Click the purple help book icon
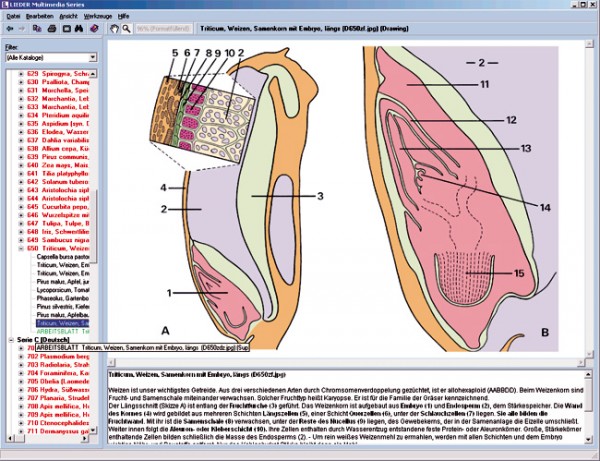This screenshot has width=600, height=461. click(x=93, y=30)
